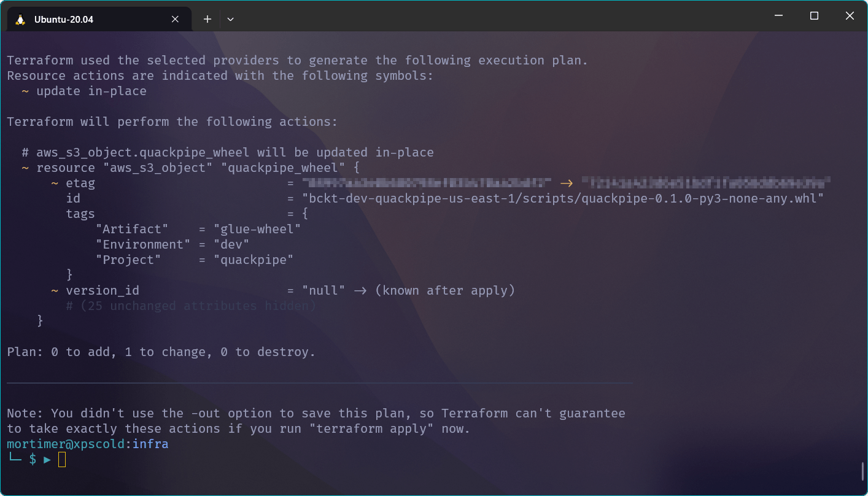Click the blue play-arrow prompt symbol
The width and height of the screenshot is (868, 496).
click(47, 459)
